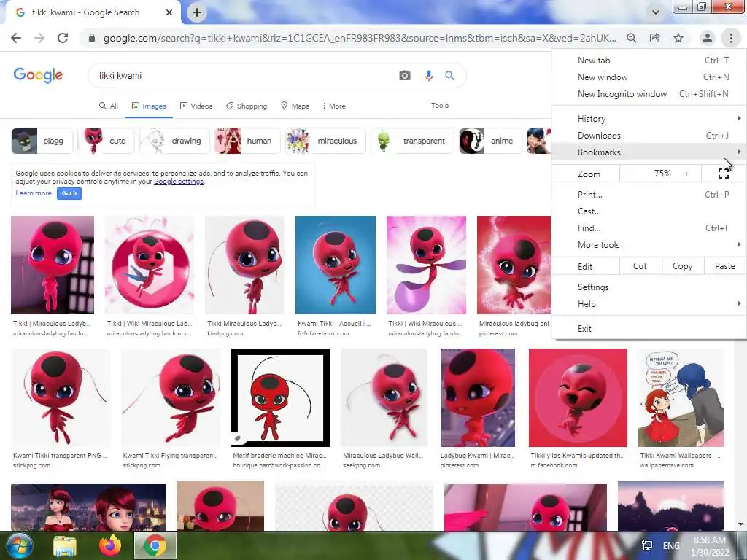Expand the More search options
This screenshot has height=560, width=747.
tap(334, 106)
